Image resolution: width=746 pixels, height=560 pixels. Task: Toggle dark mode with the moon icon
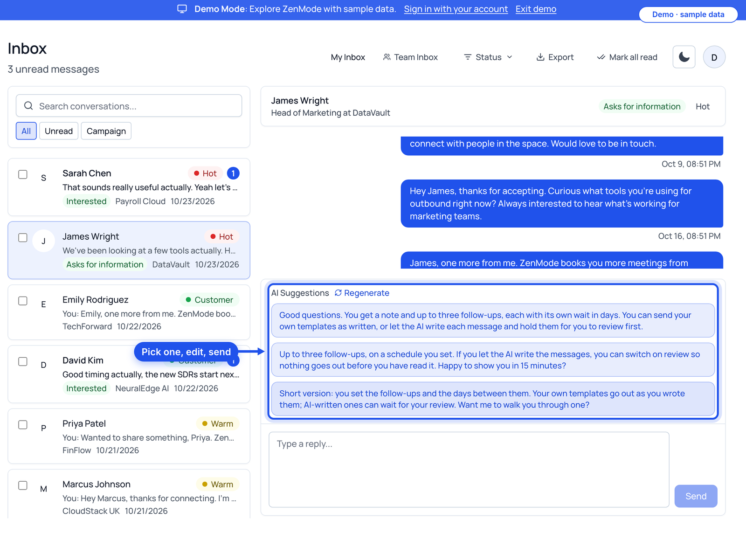684,57
